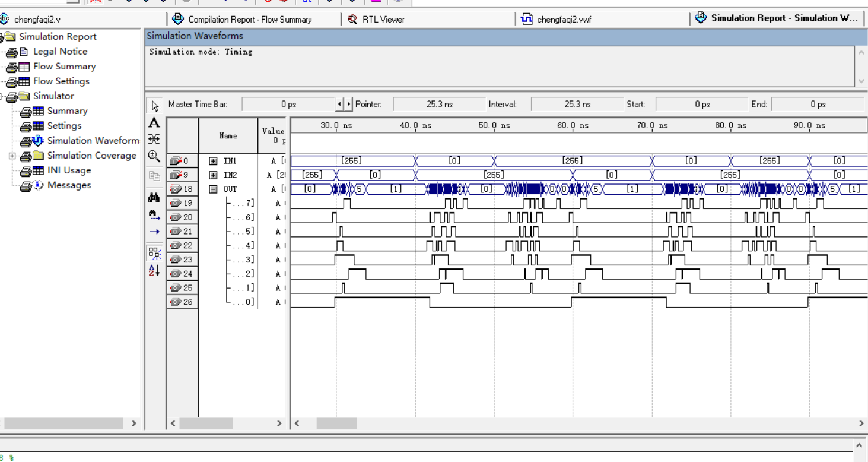Click the Name column header
This screenshot has height=462, width=868.
(228, 136)
